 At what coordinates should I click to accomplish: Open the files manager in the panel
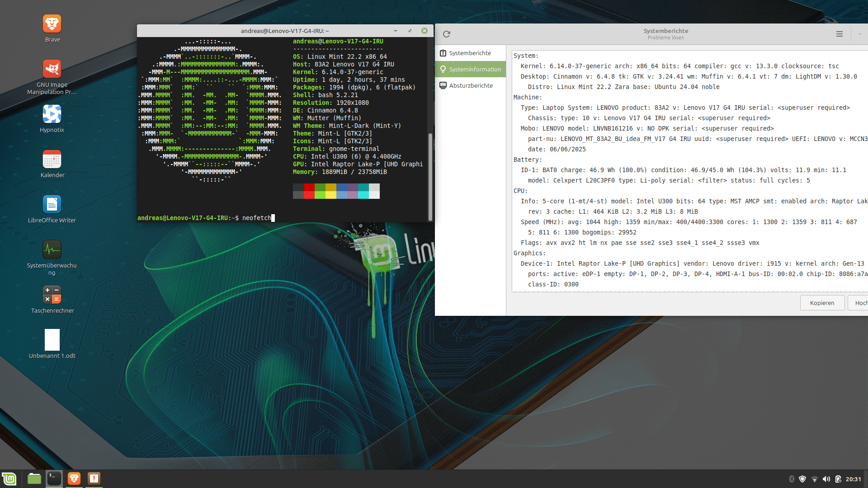[x=34, y=479]
